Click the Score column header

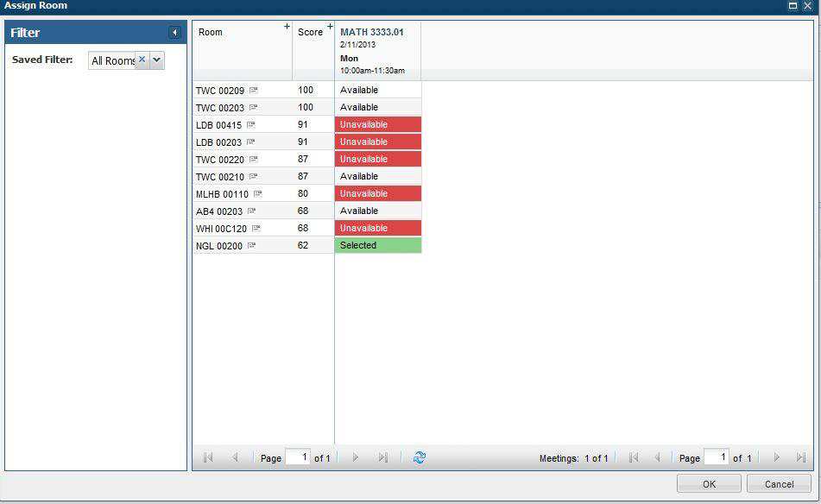point(310,32)
